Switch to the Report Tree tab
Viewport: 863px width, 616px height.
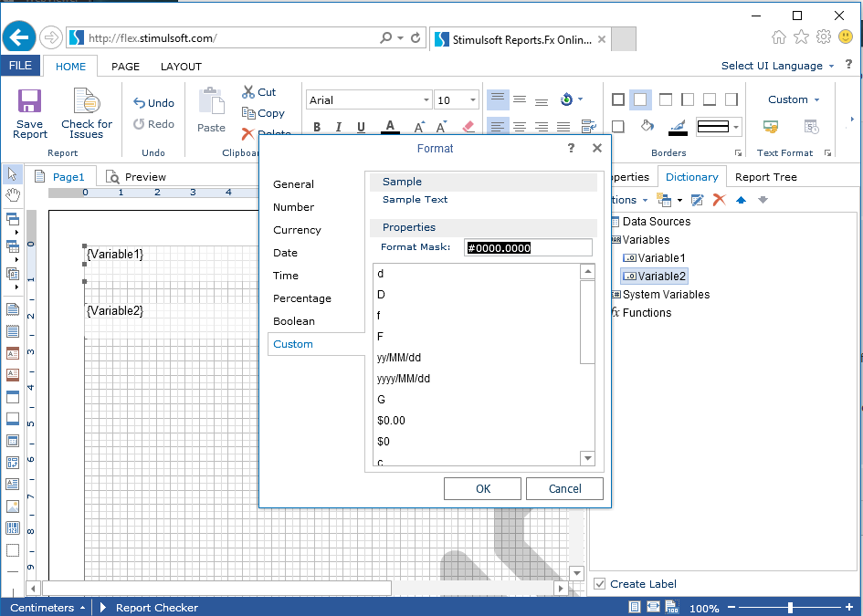click(765, 177)
